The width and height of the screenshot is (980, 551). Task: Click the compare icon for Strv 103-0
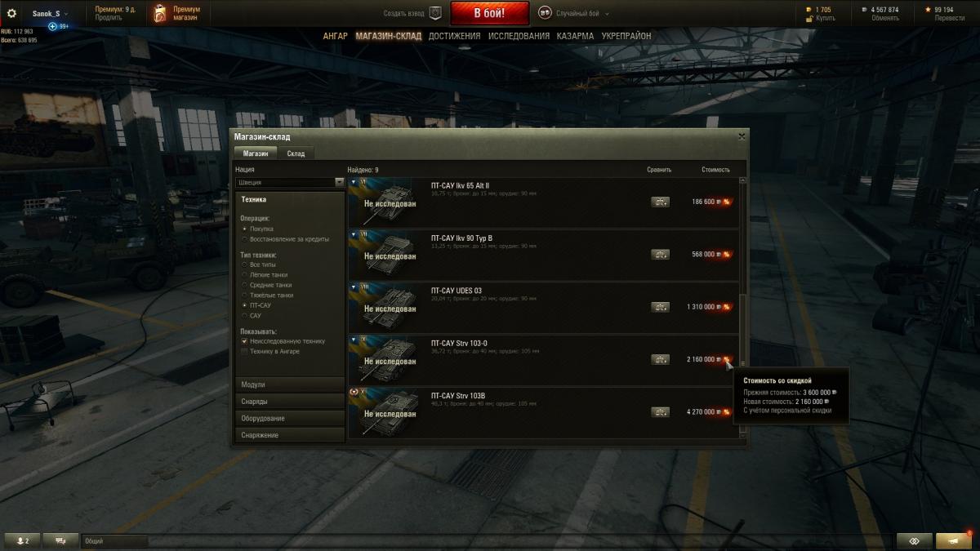(x=660, y=359)
